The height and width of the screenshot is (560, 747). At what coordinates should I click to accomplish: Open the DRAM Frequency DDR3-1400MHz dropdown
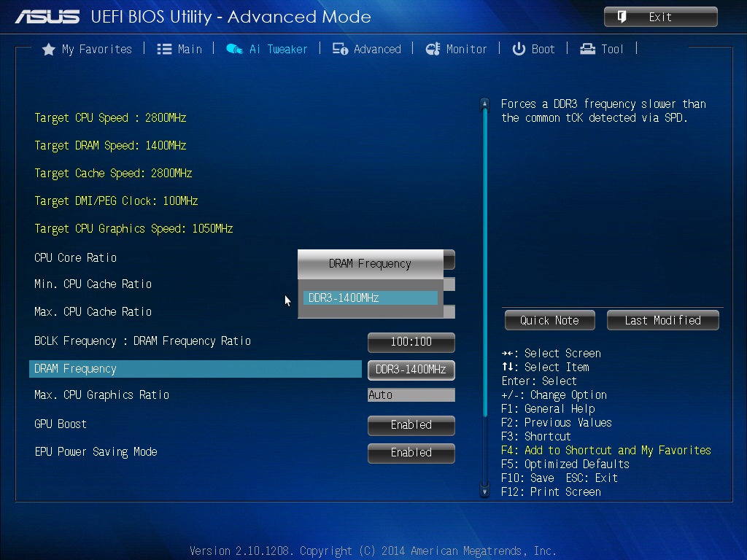point(411,370)
